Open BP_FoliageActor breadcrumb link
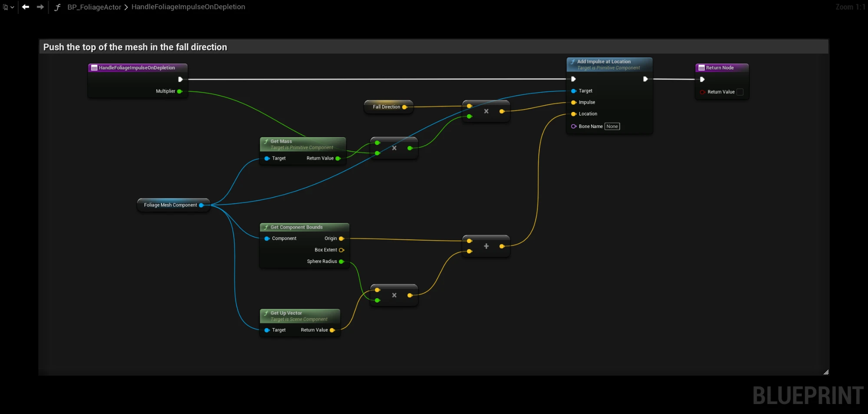 click(94, 7)
